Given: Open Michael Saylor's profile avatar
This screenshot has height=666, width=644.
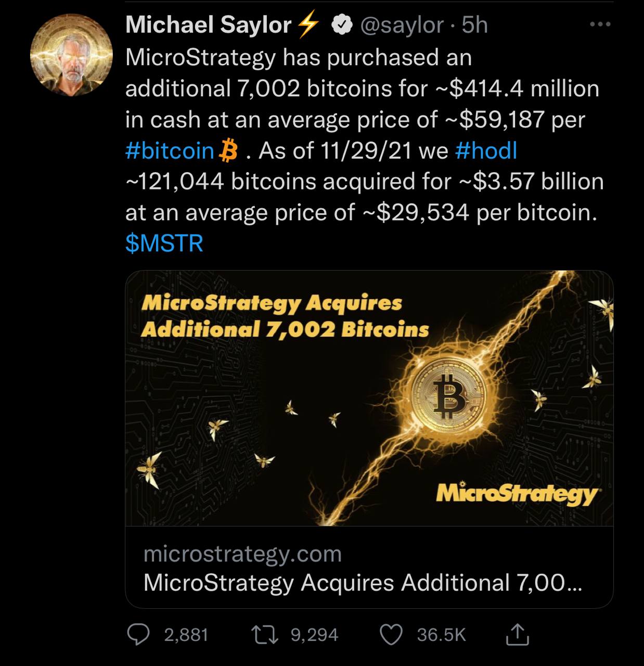Looking at the screenshot, I should pos(72,55).
